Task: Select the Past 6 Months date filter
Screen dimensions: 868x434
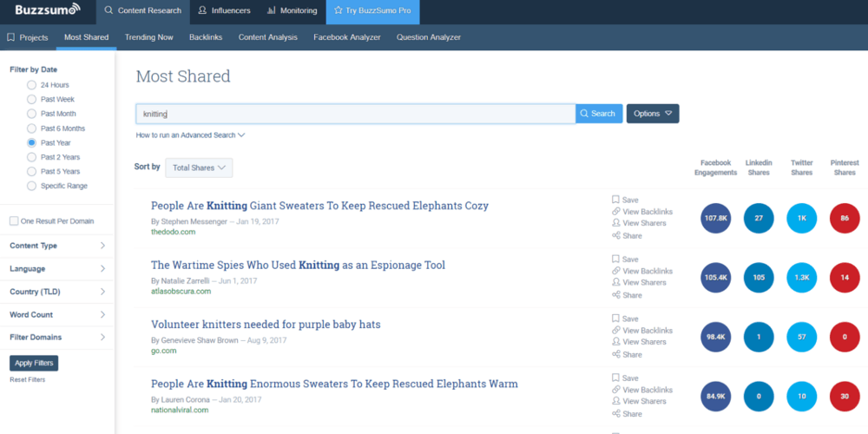Action: click(x=31, y=128)
